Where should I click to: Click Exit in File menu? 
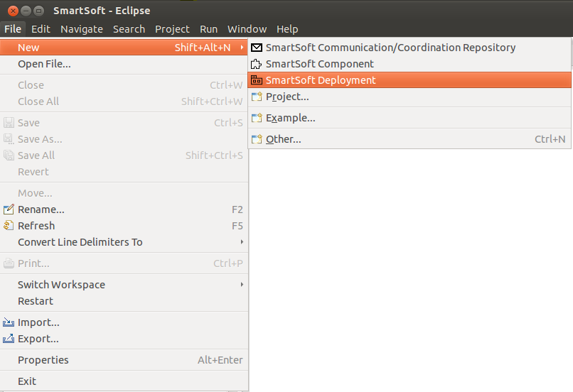click(x=124, y=381)
